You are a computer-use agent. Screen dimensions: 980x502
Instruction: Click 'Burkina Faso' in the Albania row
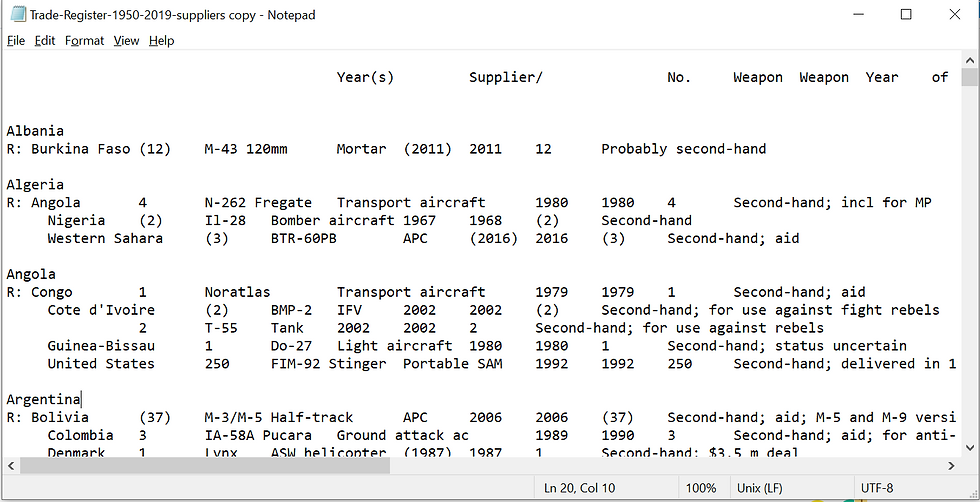81,149
